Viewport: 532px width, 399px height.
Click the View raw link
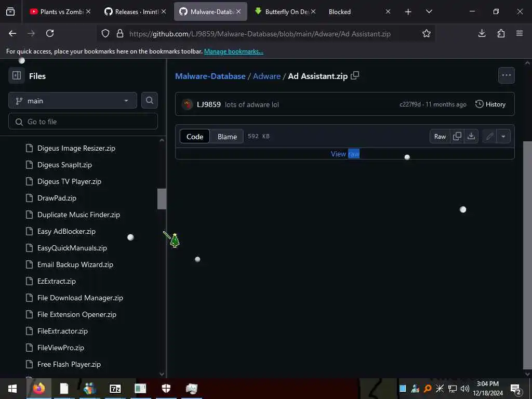[345, 154]
